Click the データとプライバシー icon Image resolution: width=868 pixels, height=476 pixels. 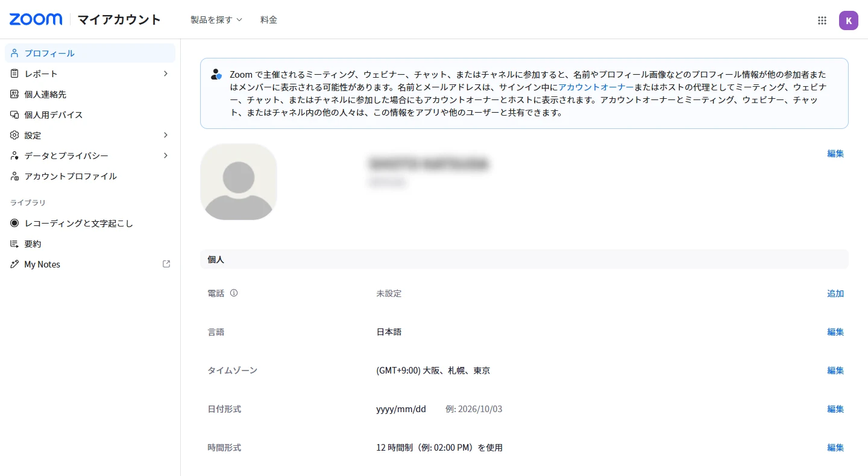coord(15,155)
